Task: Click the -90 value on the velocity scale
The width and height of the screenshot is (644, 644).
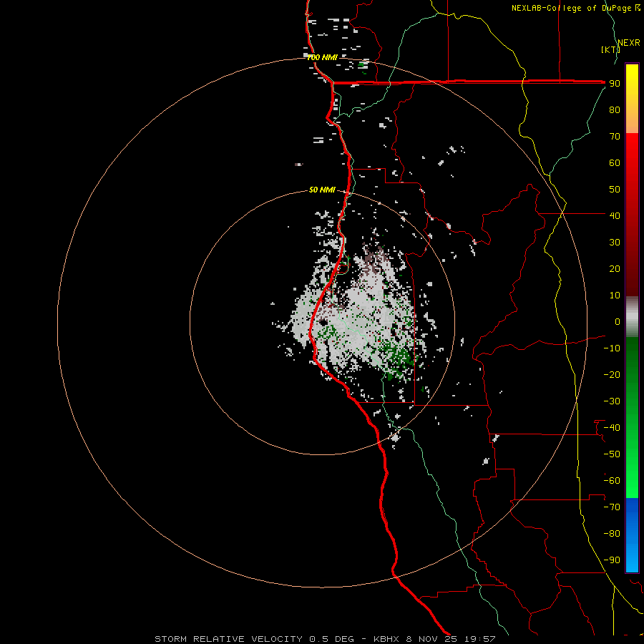Action: tap(612, 560)
